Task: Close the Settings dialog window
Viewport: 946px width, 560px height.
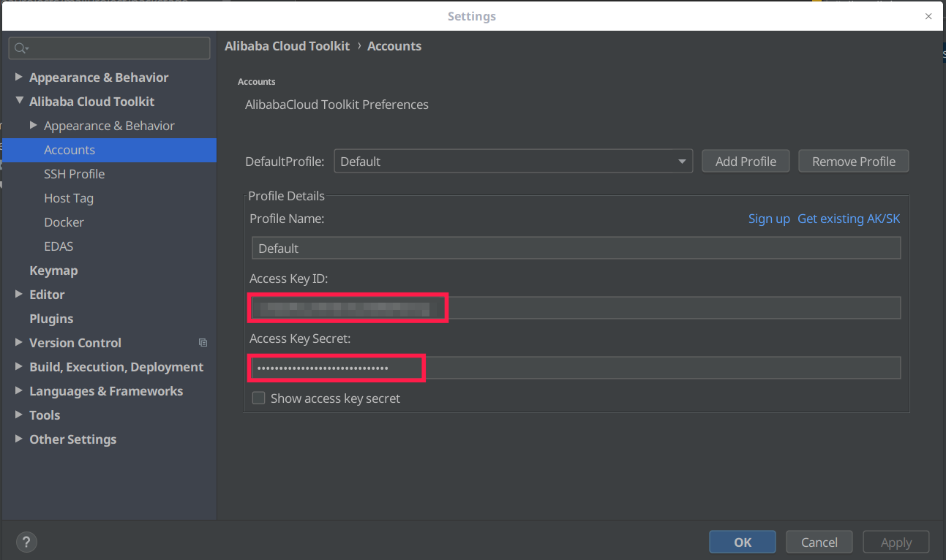Action: pos(928,16)
